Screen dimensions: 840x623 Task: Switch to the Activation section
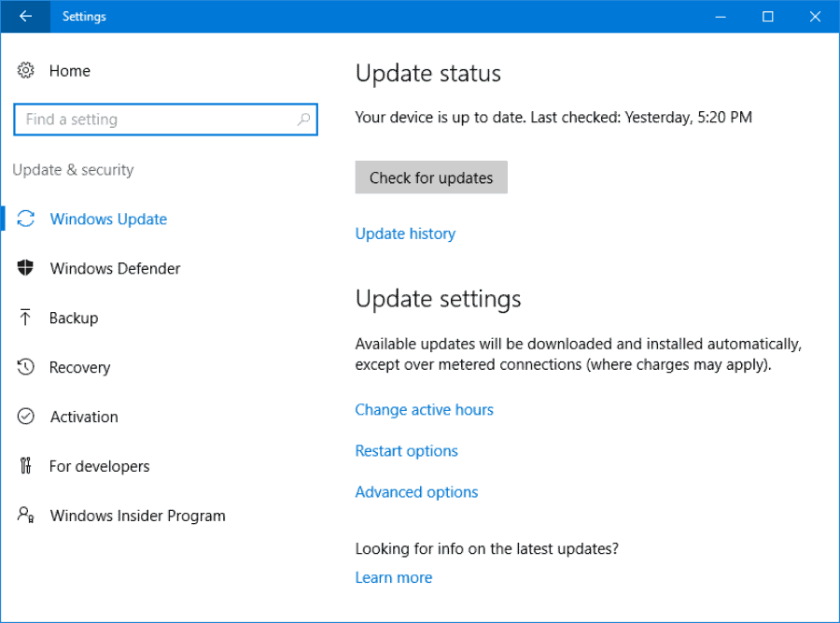tap(84, 417)
